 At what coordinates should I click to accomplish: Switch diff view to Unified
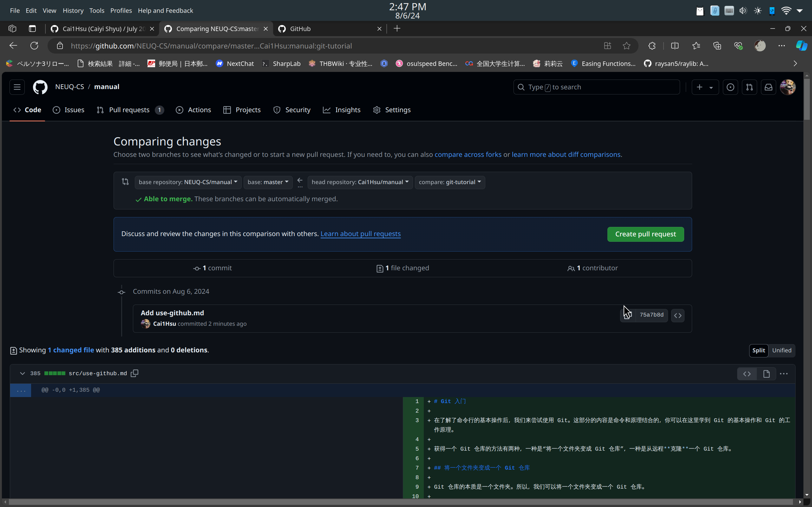click(x=782, y=350)
